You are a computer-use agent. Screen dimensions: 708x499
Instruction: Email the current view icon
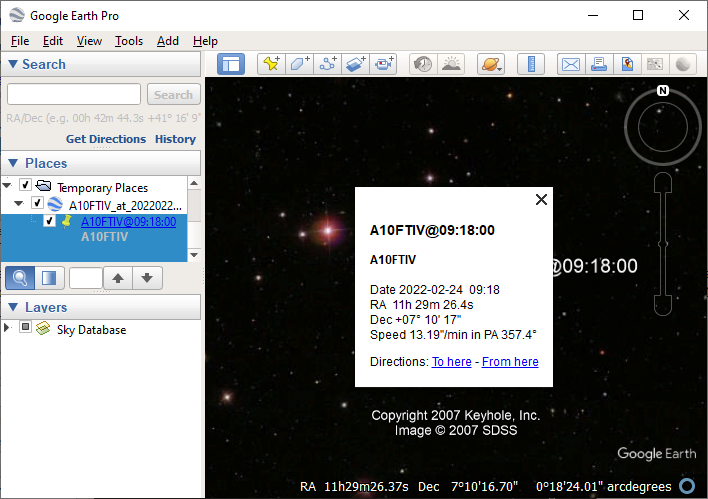pos(571,64)
